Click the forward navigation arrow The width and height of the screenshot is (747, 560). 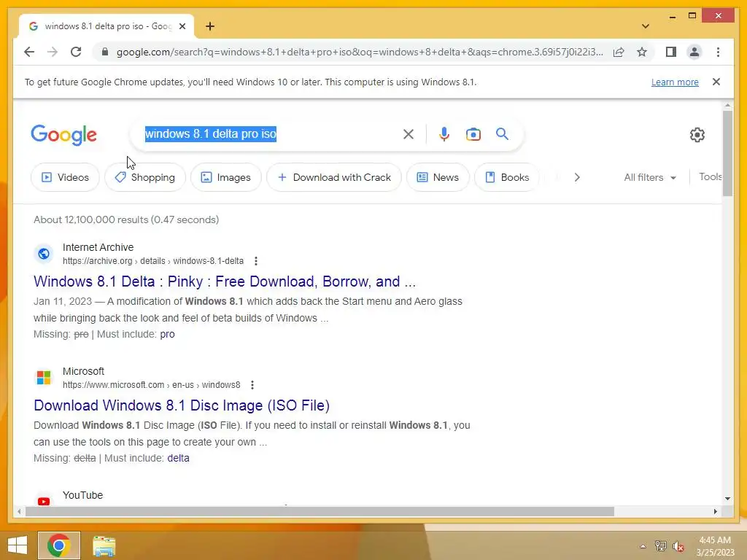point(53,52)
